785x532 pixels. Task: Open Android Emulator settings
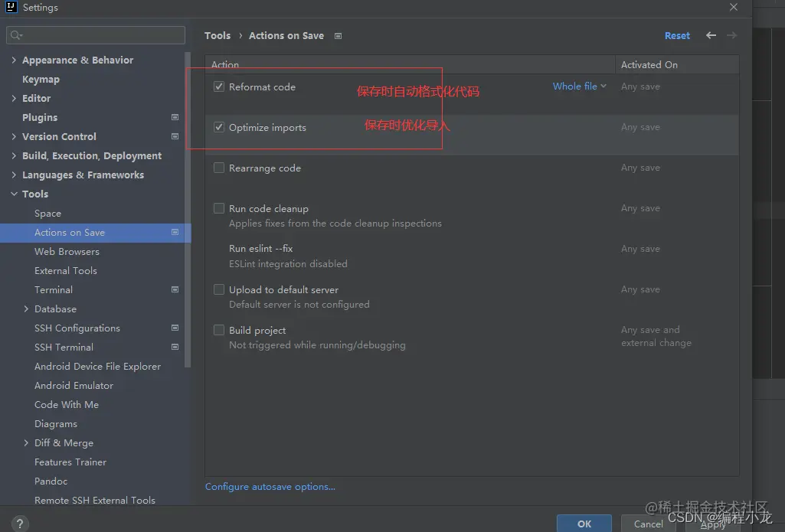tap(74, 385)
